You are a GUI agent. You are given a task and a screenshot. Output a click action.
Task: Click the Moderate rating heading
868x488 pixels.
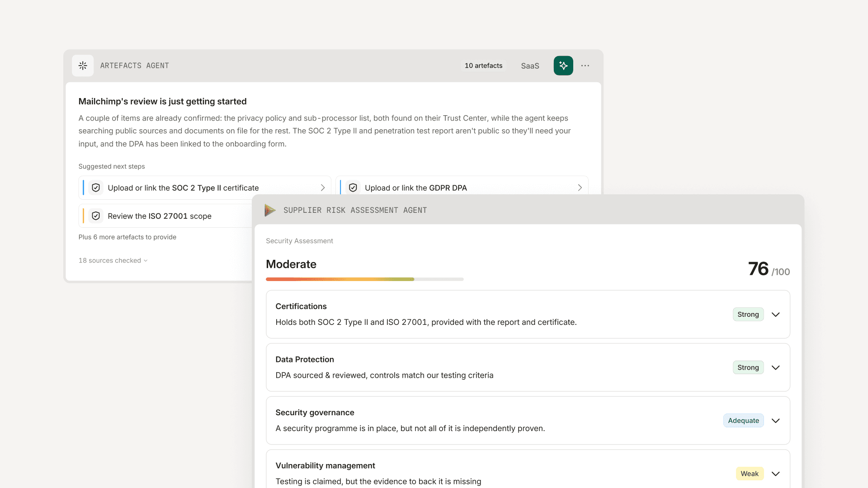[291, 264]
